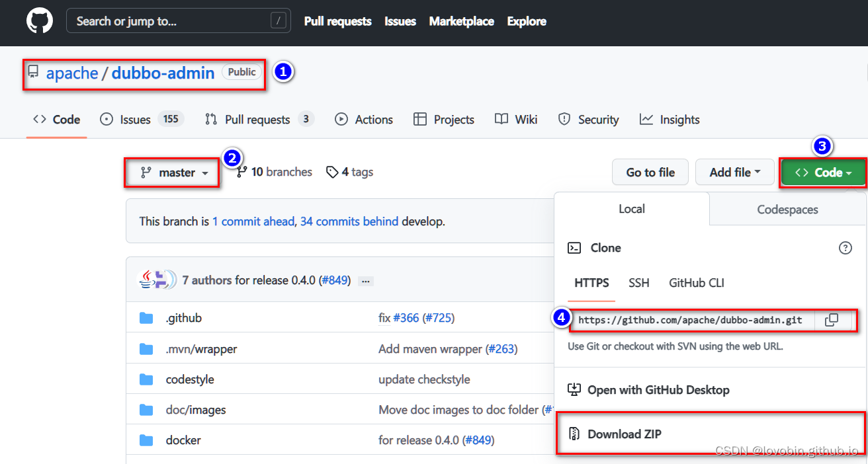Select the GitHub CLI clone option
This screenshot has width=868, height=464.
coord(697,283)
